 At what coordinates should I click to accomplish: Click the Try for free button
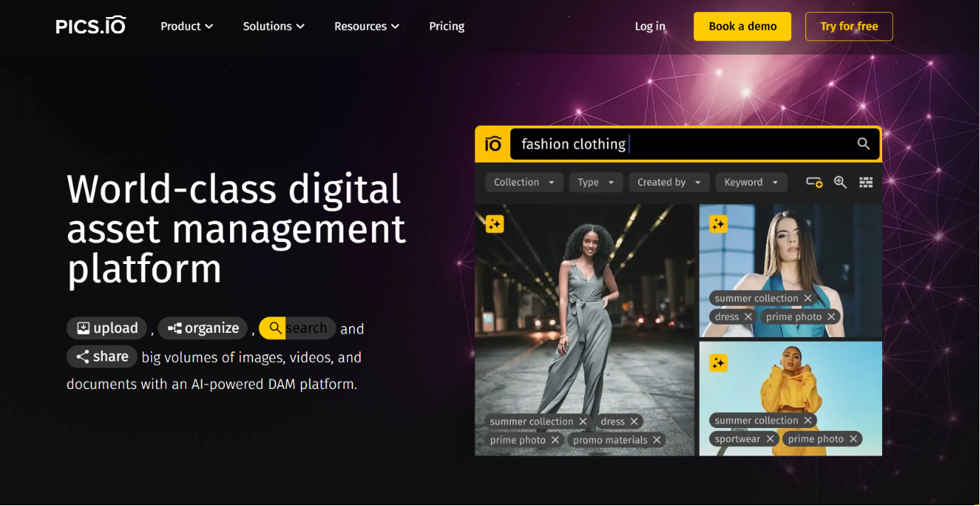point(849,26)
